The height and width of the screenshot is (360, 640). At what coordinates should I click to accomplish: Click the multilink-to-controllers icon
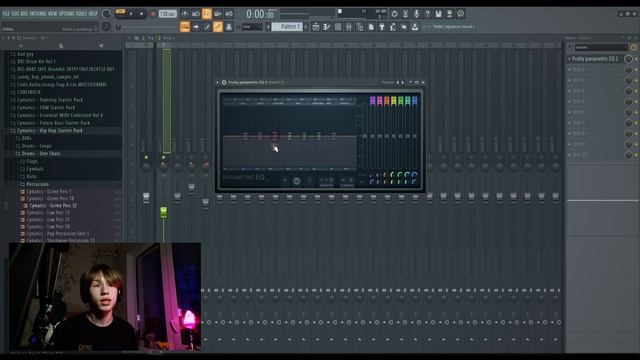pyautogui.click(x=229, y=27)
